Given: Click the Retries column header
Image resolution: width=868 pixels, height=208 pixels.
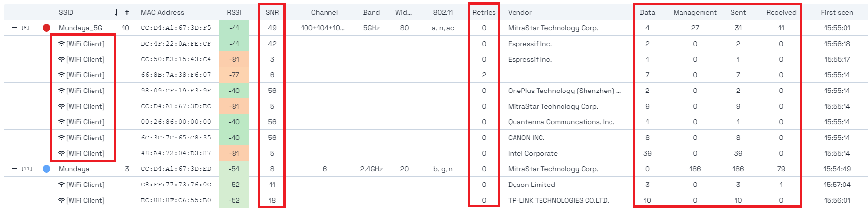Looking at the screenshot, I should (x=484, y=12).
